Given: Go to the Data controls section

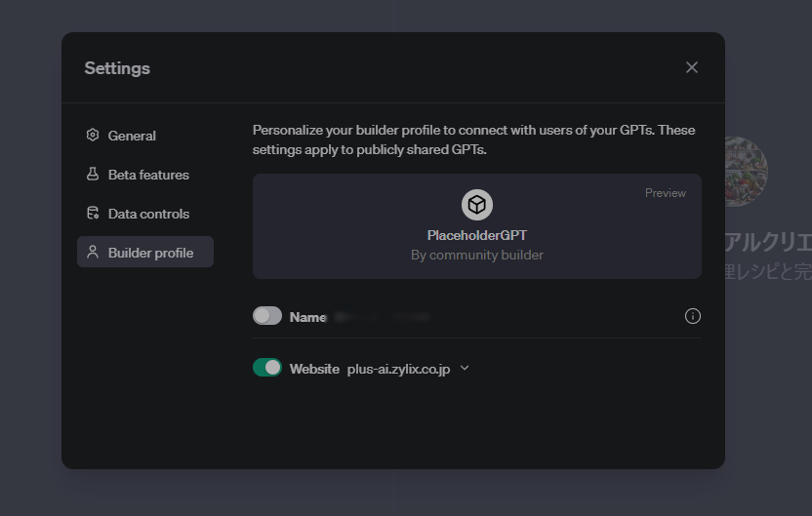Looking at the screenshot, I should tap(148, 214).
